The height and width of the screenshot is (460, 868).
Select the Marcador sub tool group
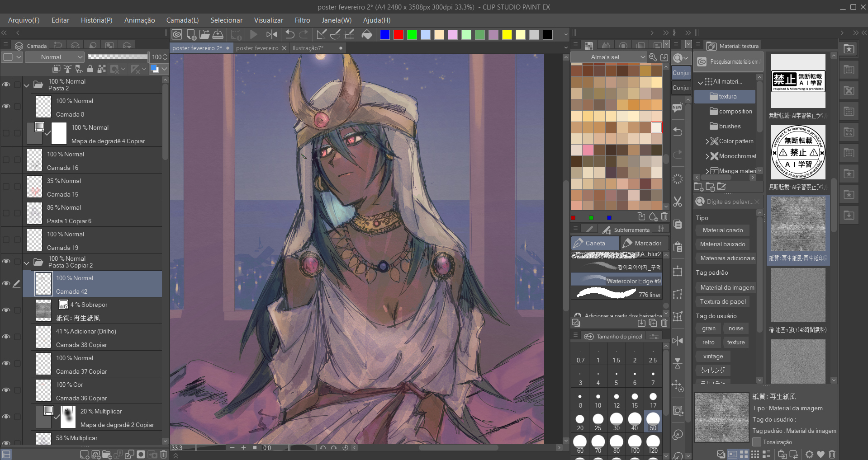(643, 243)
